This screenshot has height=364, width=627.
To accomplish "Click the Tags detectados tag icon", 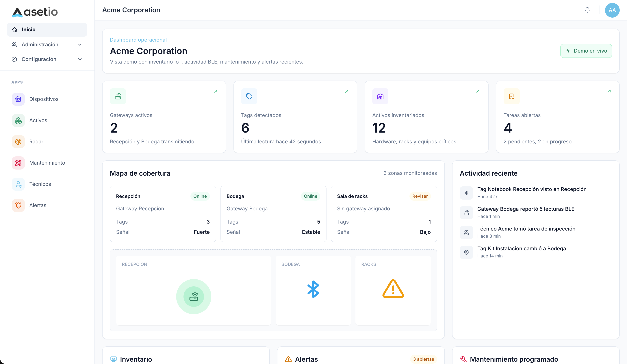I will pos(249,96).
